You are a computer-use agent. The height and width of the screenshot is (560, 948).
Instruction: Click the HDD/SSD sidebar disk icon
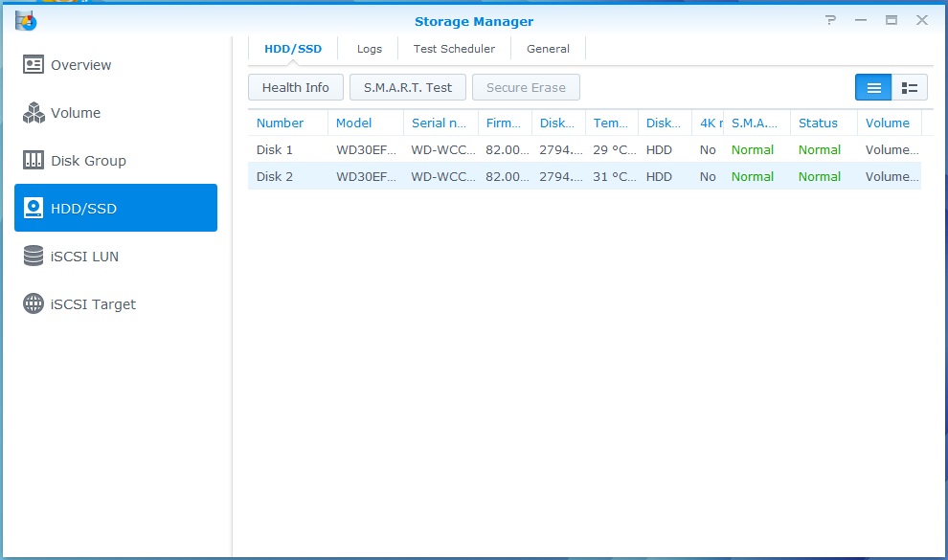(34, 209)
